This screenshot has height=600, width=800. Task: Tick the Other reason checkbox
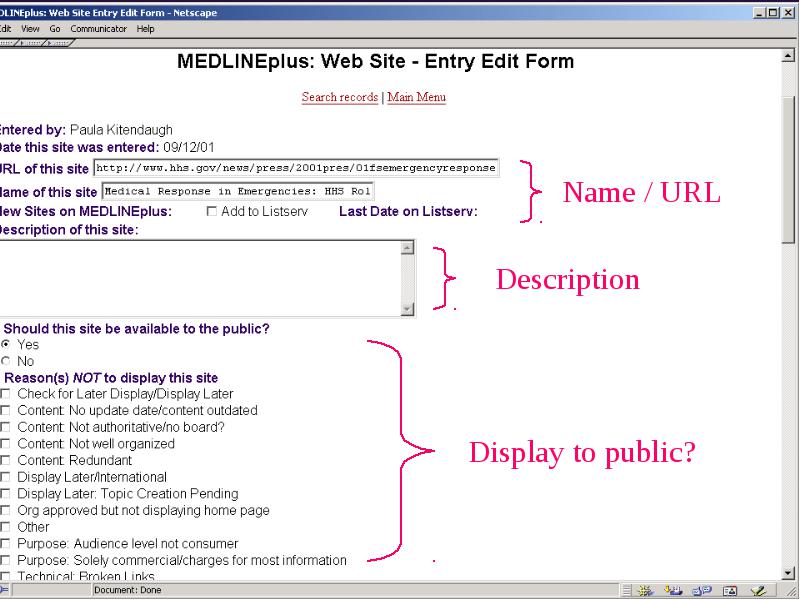coord(5,527)
